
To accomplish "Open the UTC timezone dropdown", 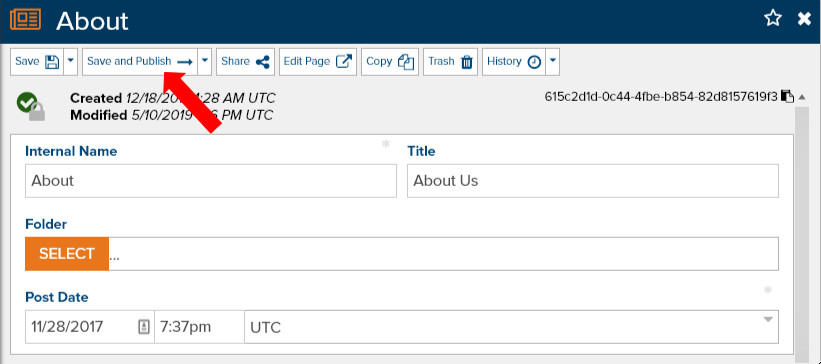I will [x=512, y=327].
